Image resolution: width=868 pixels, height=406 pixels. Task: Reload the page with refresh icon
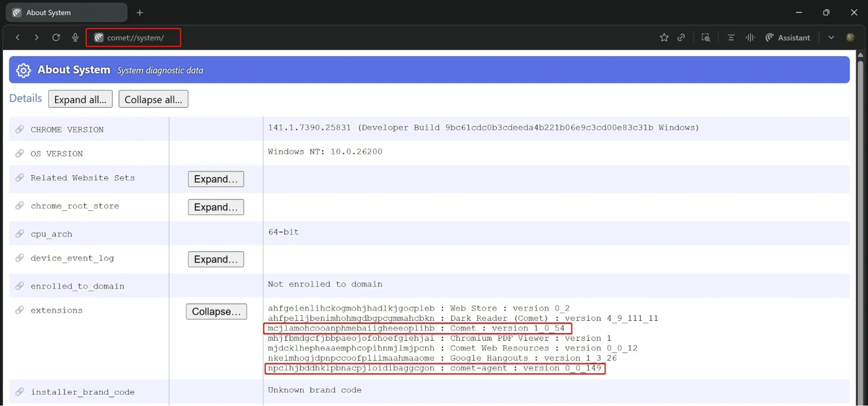point(56,38)
